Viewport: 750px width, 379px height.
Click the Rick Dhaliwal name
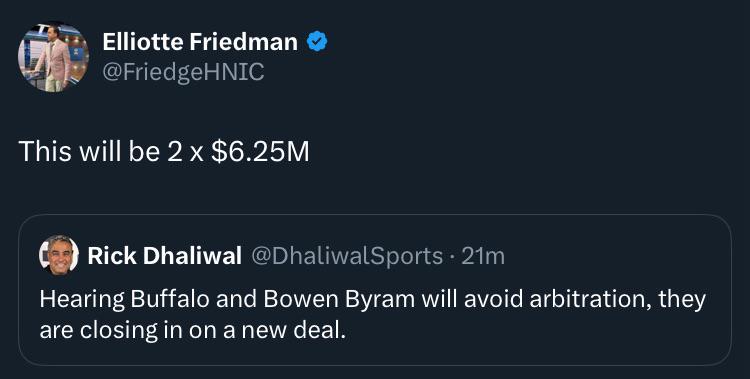pyautogui.click(x=165, y=256)
